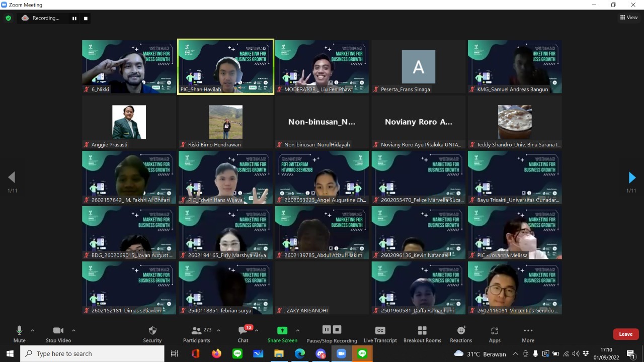The width and height of the screenshot is (644, 362).
Task: Click the red Leave button
Action: [x=626, y=334]
